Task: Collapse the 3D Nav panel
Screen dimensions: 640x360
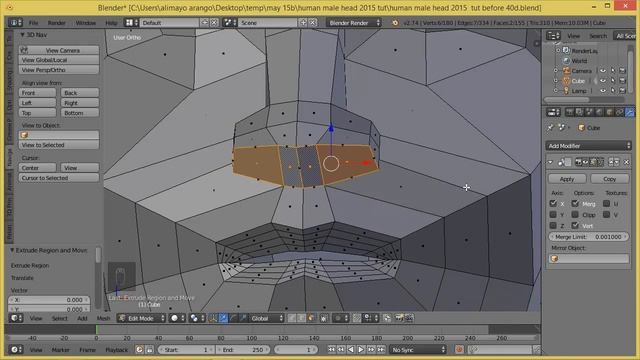Action: point(22,35)
